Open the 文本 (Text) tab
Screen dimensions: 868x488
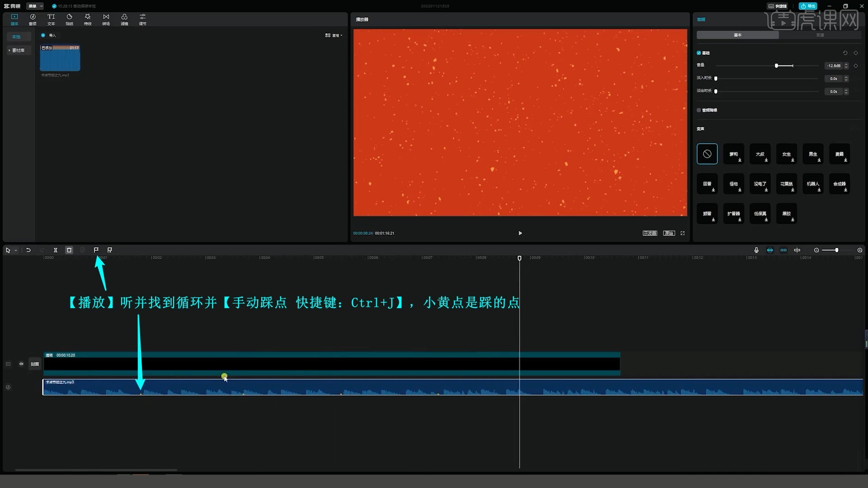(51, 19)
